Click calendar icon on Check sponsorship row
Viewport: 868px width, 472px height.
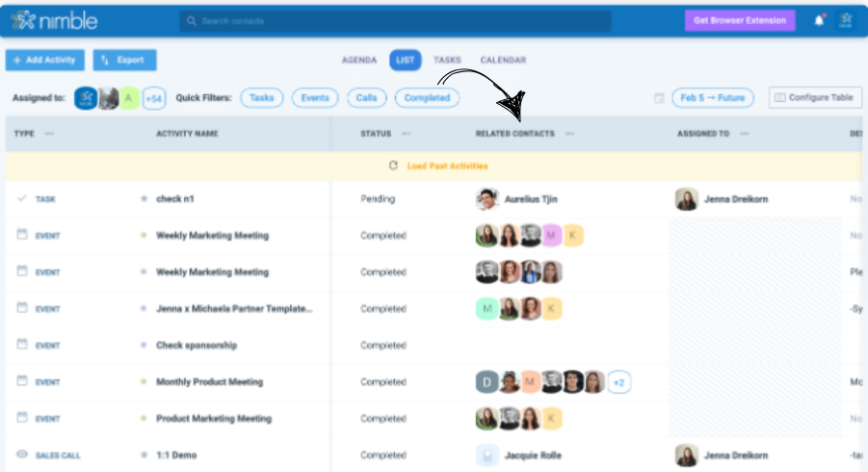point(22,344)
